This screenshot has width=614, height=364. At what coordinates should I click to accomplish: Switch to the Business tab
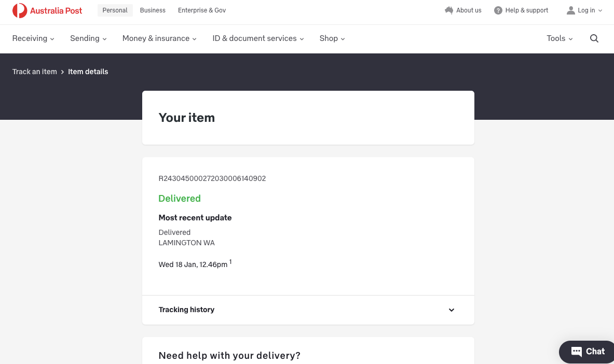[153, 10]
